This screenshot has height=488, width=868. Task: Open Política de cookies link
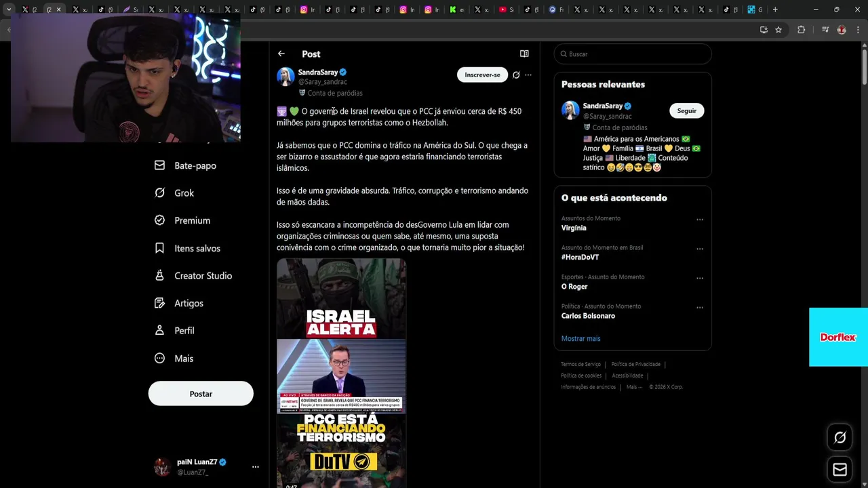(581, 375)
